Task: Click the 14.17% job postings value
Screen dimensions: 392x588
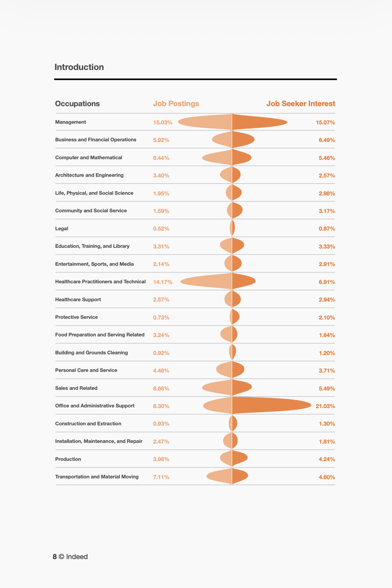Action: click(163, 282)
